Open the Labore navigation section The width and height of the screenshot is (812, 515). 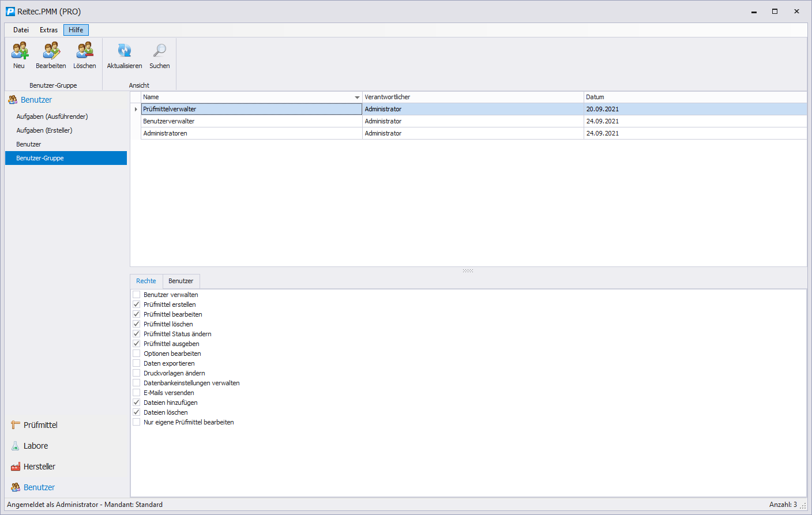[36, 446]
